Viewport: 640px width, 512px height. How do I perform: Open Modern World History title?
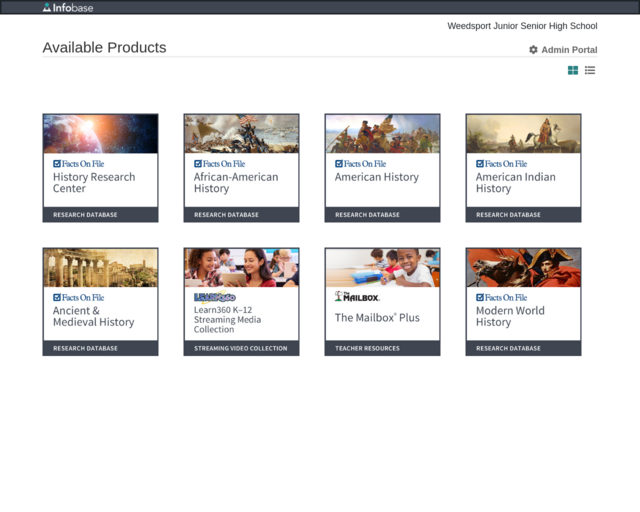[x=510, y=316]
